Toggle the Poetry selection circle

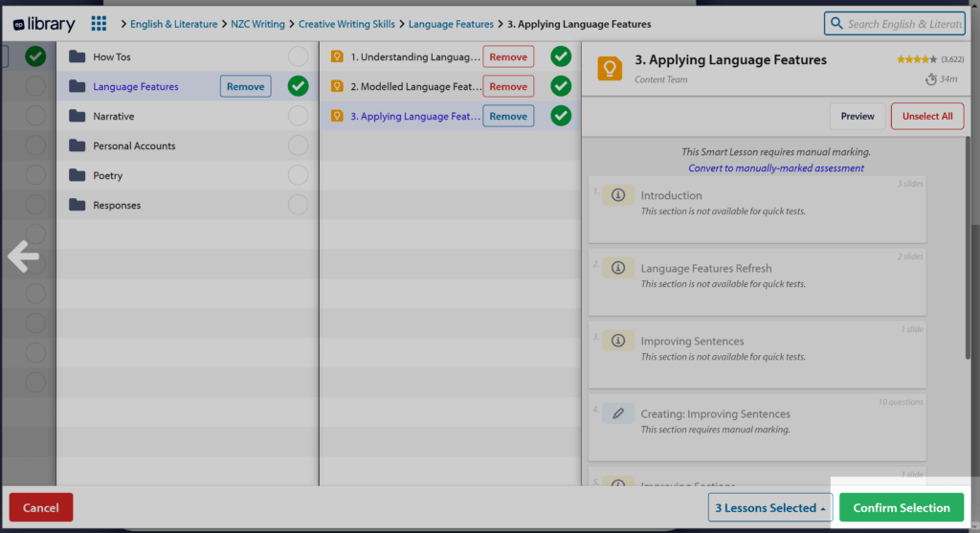point(299,175)
